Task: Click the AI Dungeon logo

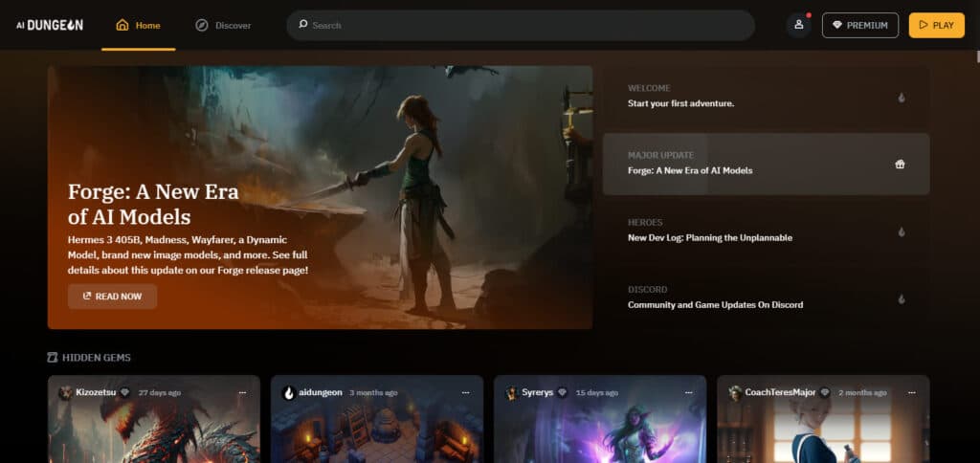Action: tap(50, 25)
